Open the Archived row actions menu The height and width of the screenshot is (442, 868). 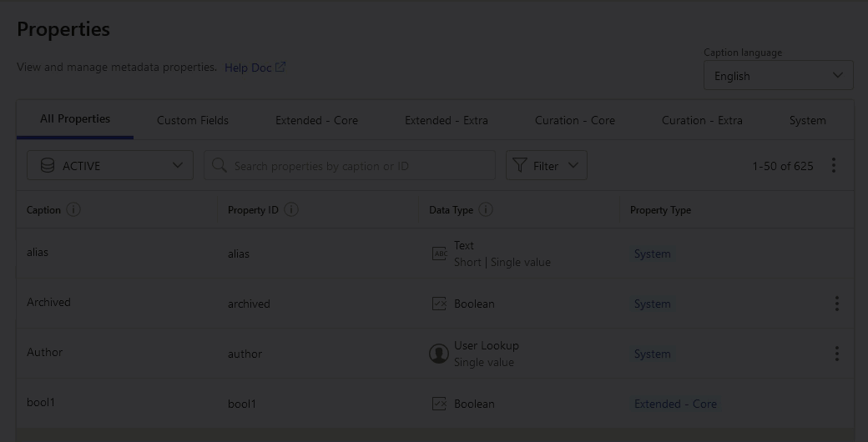(836, 304)
